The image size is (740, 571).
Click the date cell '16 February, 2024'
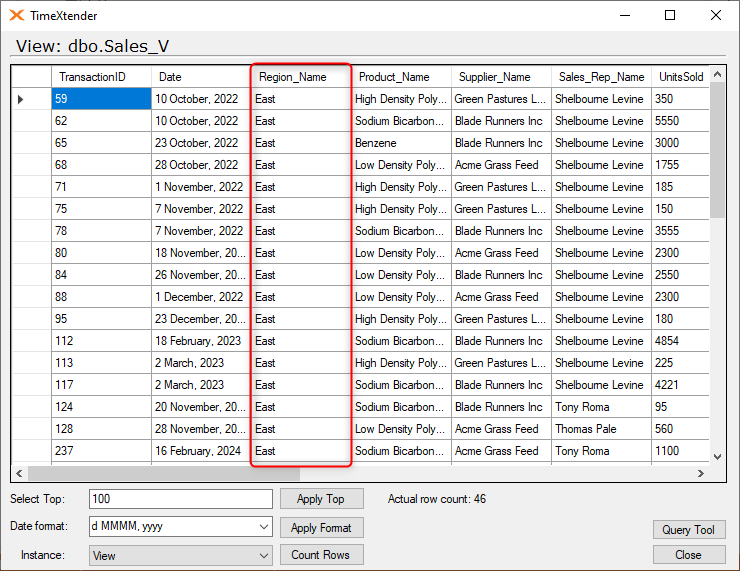coord(201,451)
